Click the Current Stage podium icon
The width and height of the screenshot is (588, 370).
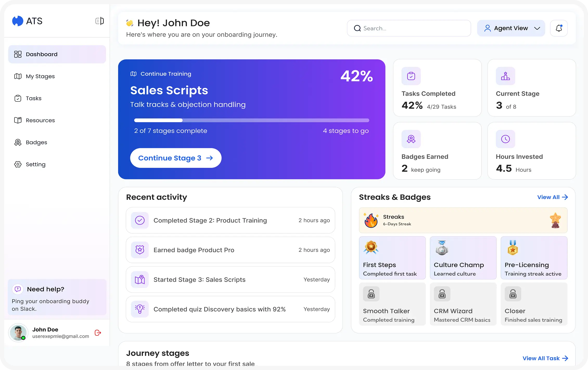coord(505,76)
